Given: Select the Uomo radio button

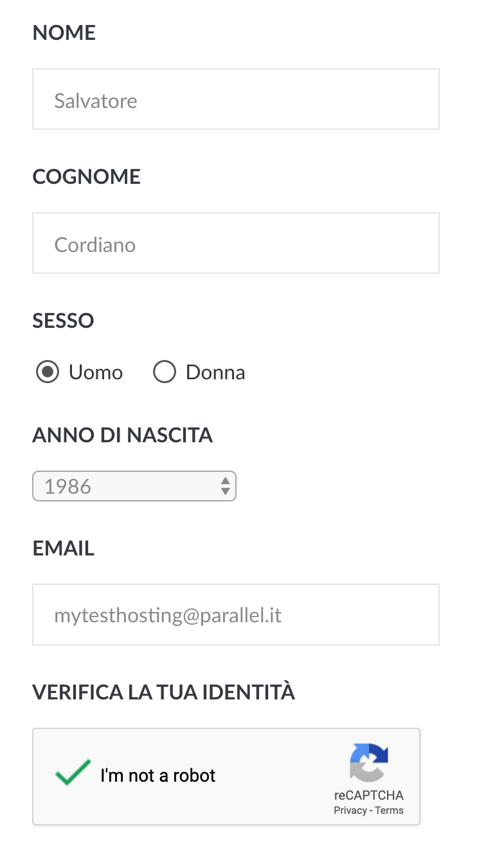Looking at the screenshot, I should [48, 372].
